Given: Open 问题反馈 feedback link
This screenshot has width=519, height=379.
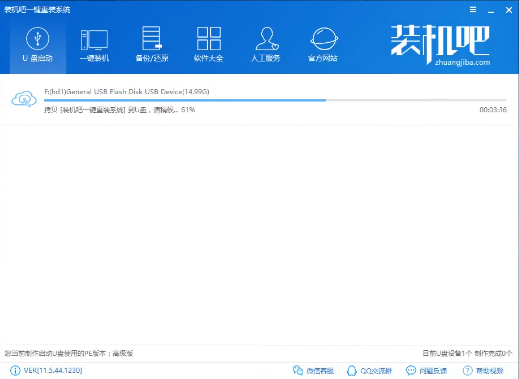Looking at the screenshot, I should pos(426,370).
